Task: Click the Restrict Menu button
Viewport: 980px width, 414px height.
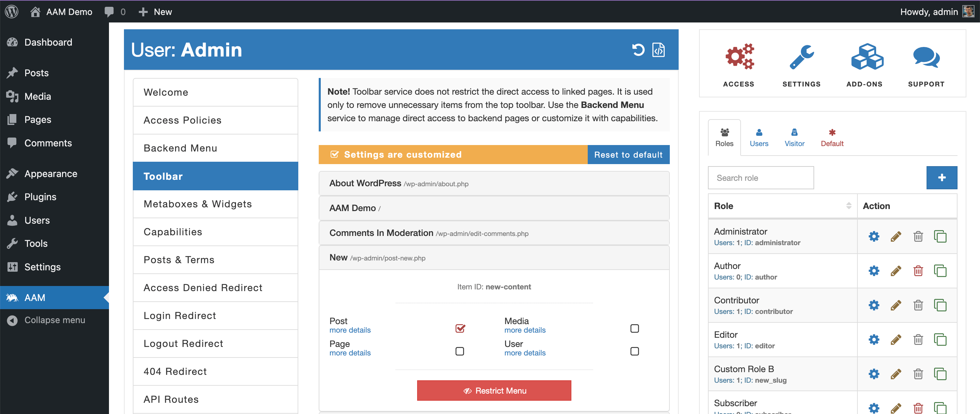Action: (494, 391)
